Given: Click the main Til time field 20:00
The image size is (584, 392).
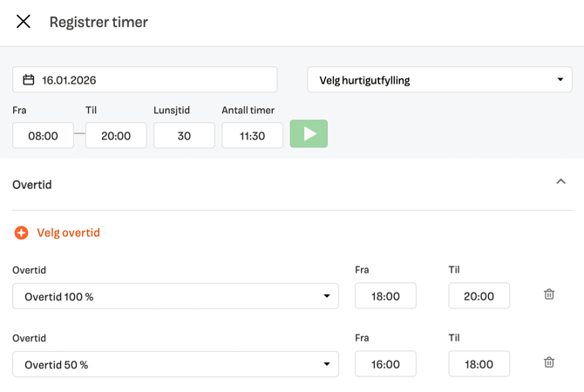Looking at the screenshot, I should point(116,135).
